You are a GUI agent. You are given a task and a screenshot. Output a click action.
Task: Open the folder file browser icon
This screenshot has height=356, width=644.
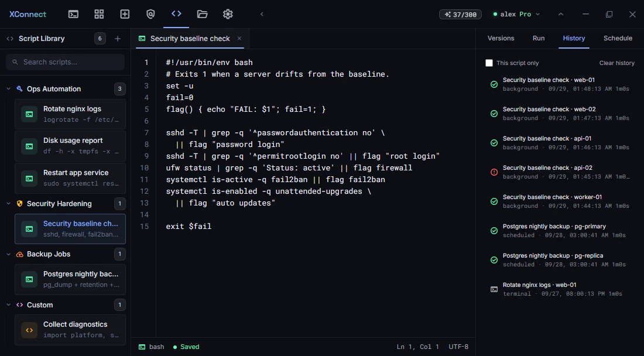(202, 14)
